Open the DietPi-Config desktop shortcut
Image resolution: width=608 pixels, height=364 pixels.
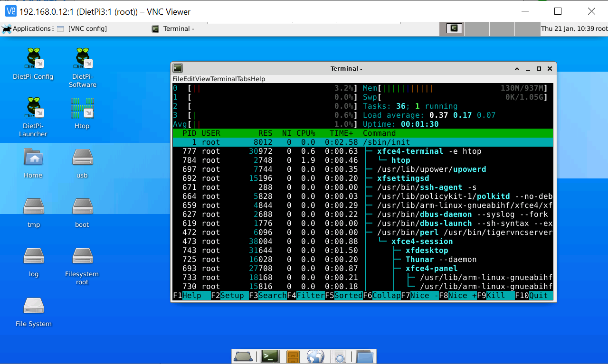click(x=33, y=59)
